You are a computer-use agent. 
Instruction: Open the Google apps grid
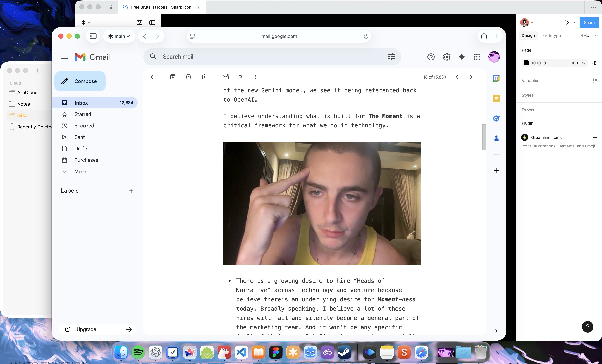click(477, 57)
